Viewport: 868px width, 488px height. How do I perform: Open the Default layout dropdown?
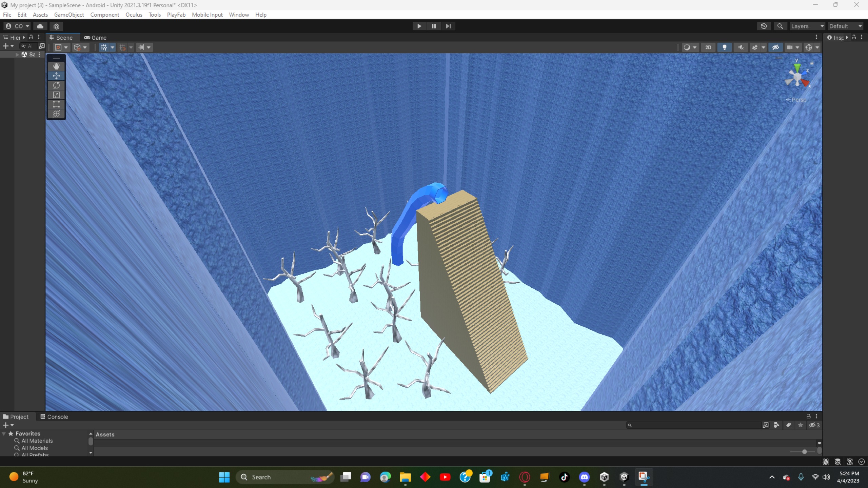[x=845, y=26]
